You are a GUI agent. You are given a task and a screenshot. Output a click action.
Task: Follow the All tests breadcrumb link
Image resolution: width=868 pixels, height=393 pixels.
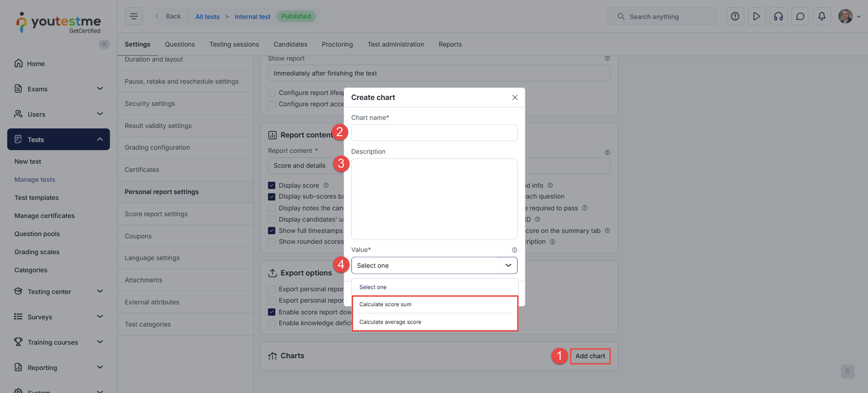[207, 17]
